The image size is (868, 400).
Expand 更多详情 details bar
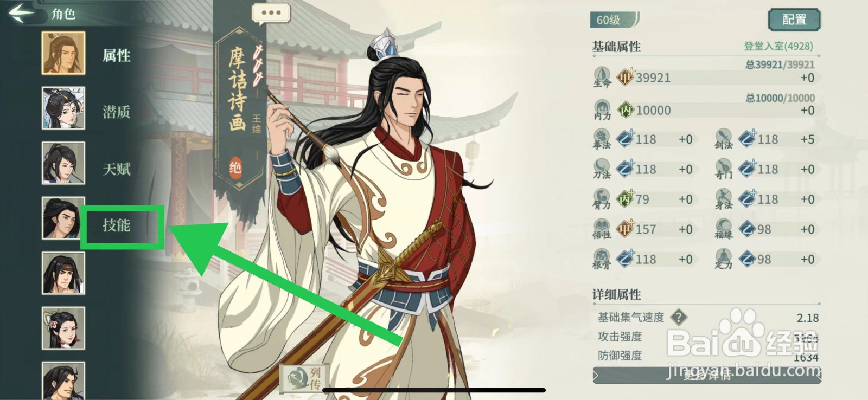coord(707,375)
